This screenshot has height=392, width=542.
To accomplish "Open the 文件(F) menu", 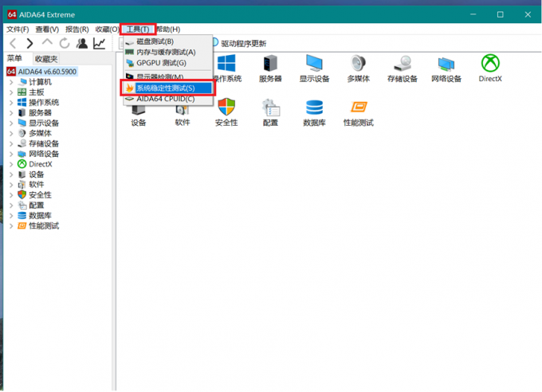I will [x=18, y=29].
